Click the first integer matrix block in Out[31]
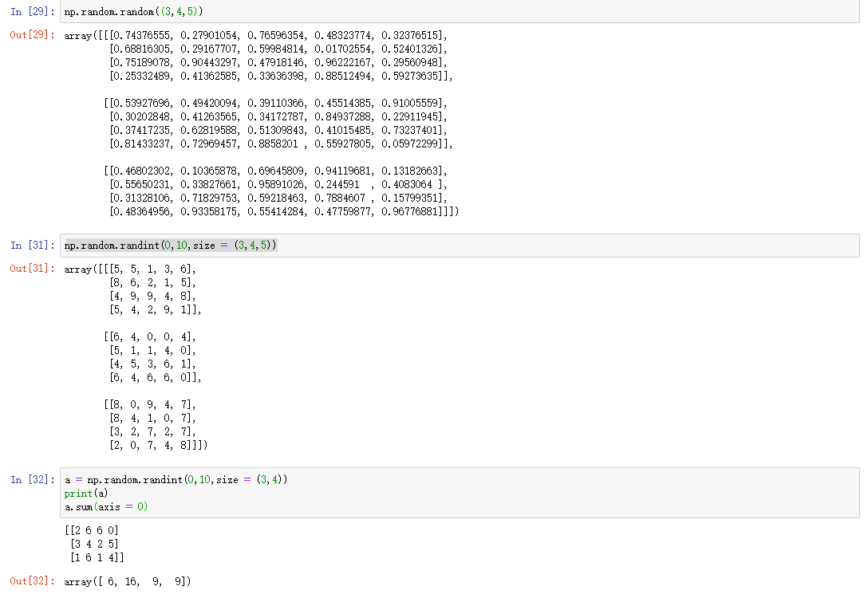Viewport: 868px width, 594px height. [152, 289]
